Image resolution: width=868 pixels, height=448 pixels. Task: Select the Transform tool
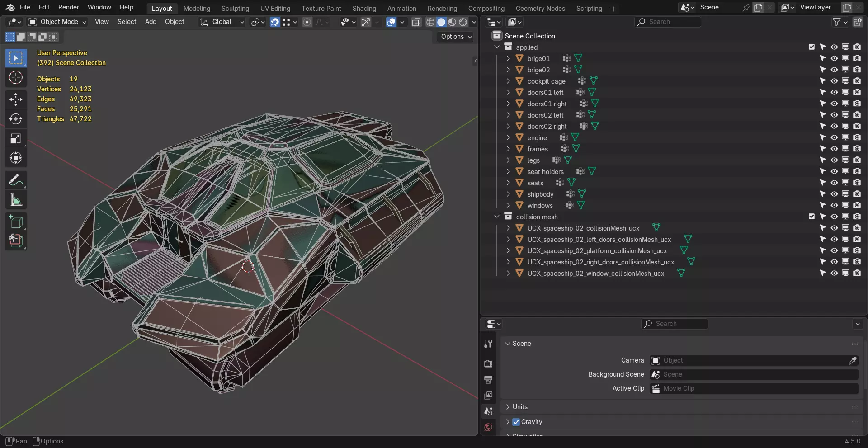[x=16, y=158]
